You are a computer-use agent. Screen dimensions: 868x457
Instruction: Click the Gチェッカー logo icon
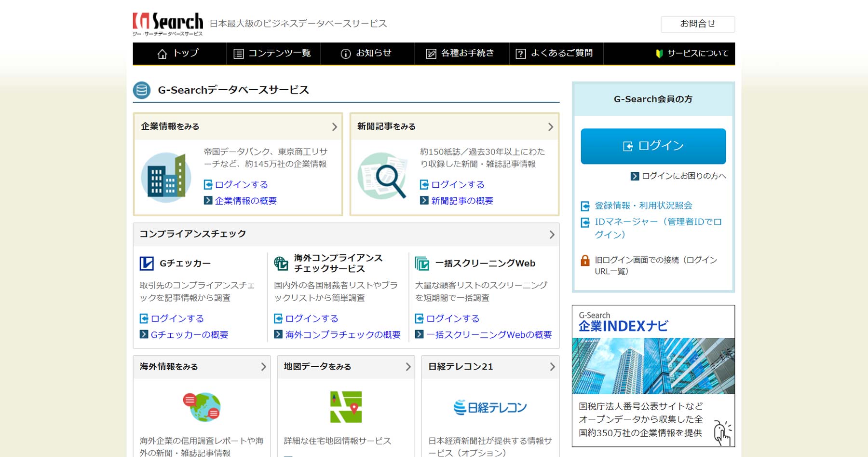tap(147, 263)
